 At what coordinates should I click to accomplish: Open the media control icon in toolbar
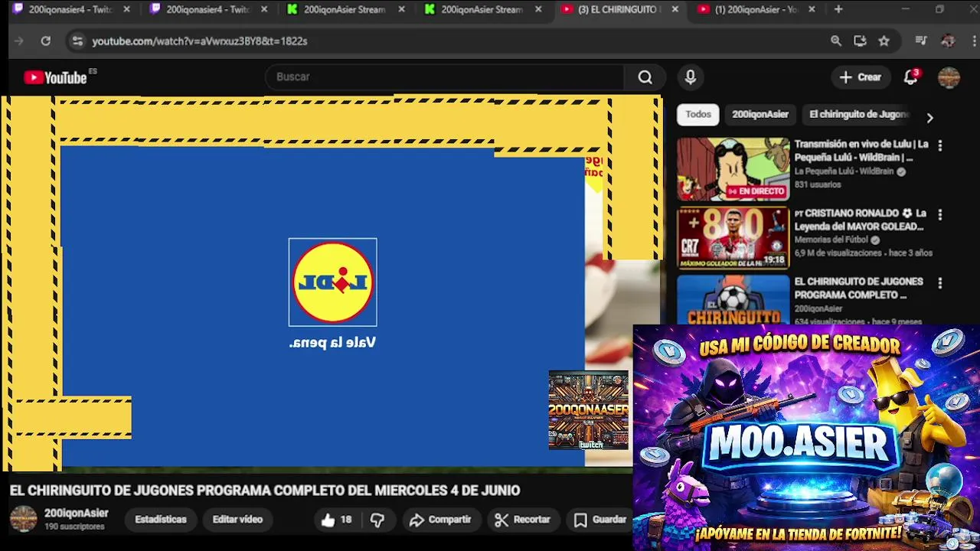click(x=921, y=41)
